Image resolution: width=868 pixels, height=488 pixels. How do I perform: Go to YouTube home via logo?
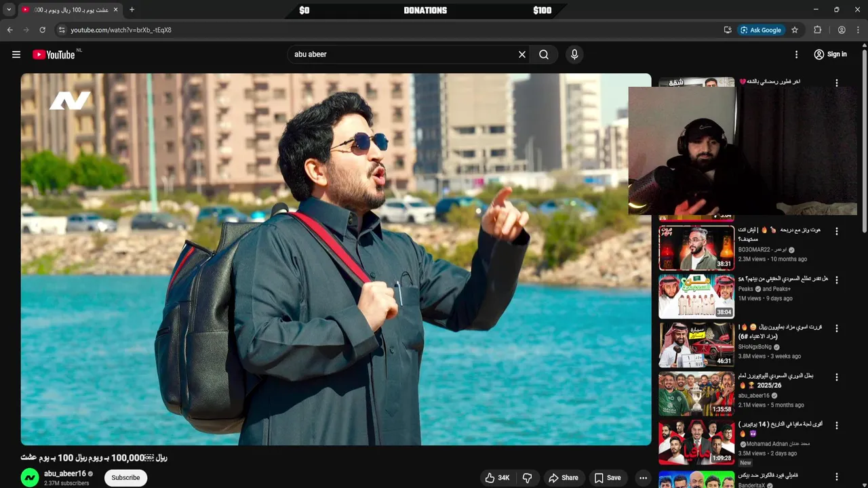coord(54,54)
